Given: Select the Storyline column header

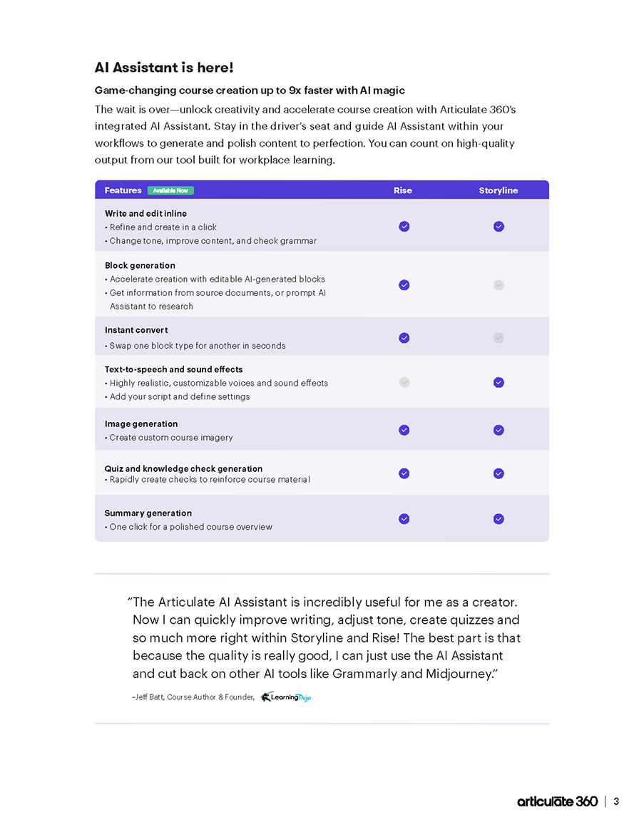Looking at the screenshot, I should pyautogui.click(x=499, y=190).
